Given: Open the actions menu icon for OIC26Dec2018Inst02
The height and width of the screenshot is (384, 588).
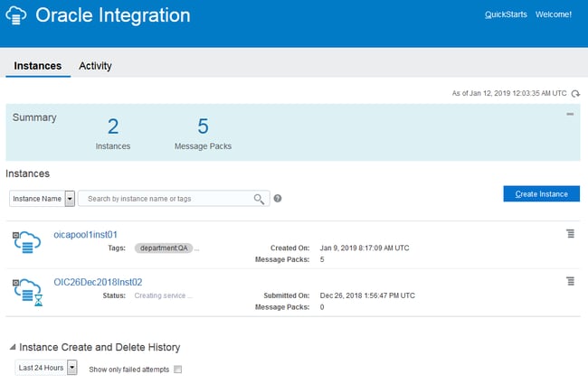Looking at the screenshot, I should 571,281.
